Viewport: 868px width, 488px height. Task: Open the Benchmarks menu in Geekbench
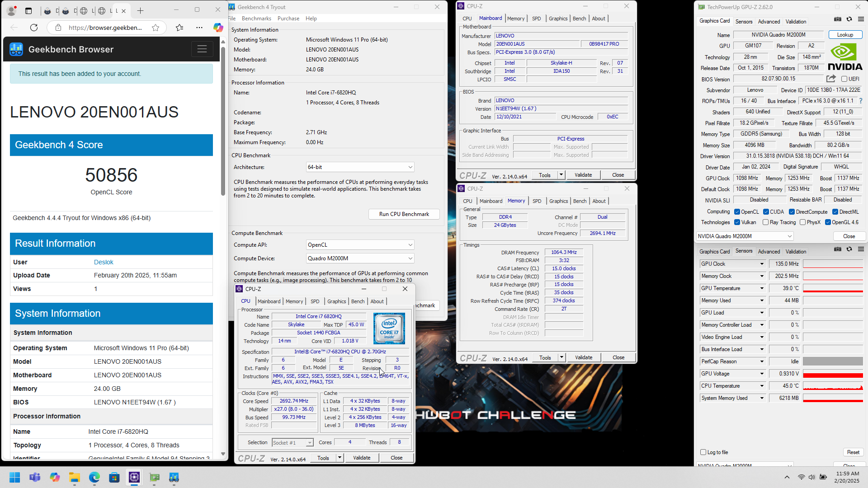pyautogui.click(x=256, y=19)
